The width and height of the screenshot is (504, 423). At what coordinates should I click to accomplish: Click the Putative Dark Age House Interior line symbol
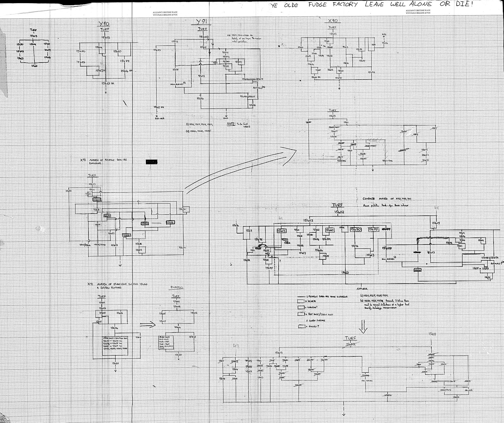pos(301,297)
